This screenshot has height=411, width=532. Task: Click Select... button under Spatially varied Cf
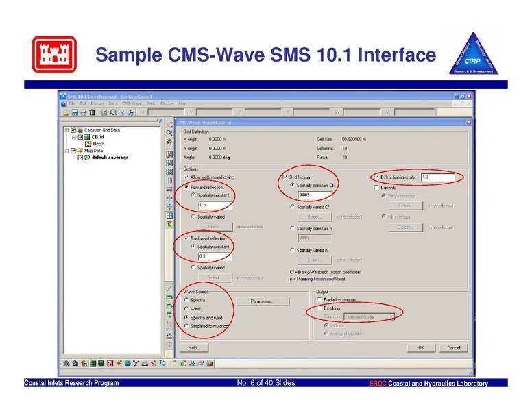tap(315, 216)
